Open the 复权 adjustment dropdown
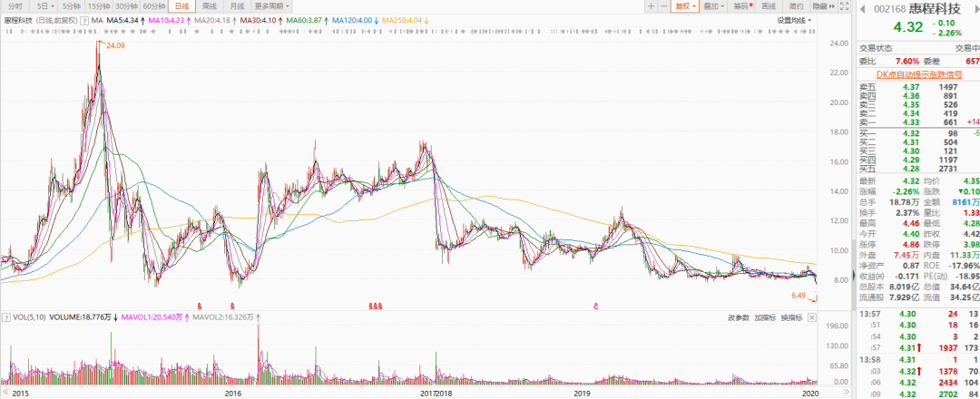980x399 pixels. [x=685, y=6]
